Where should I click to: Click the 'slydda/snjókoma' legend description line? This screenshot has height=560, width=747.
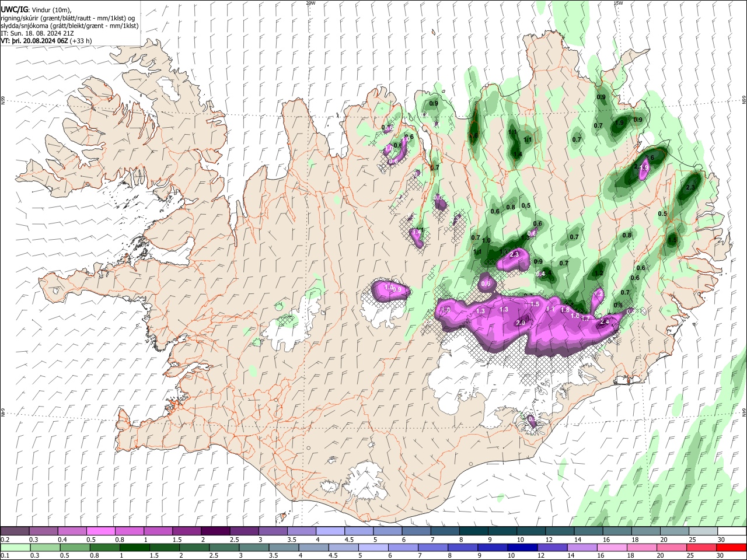pyautogui.click(x=69, y=26)
